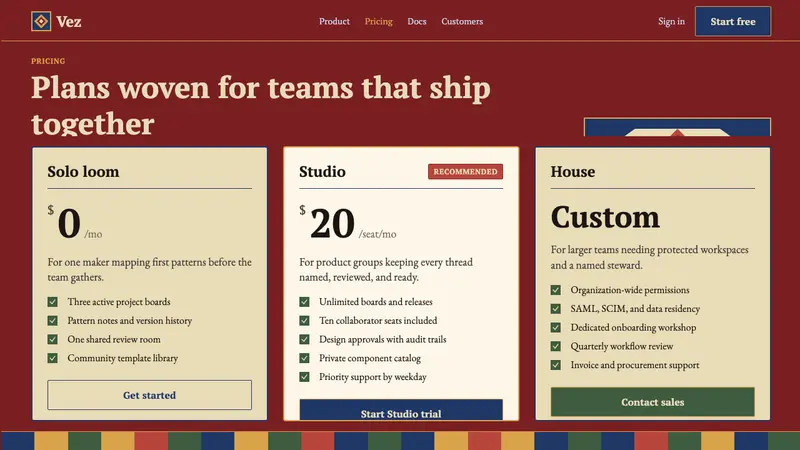
Task: Open the Pricing nav item
Action: [379, 21]
